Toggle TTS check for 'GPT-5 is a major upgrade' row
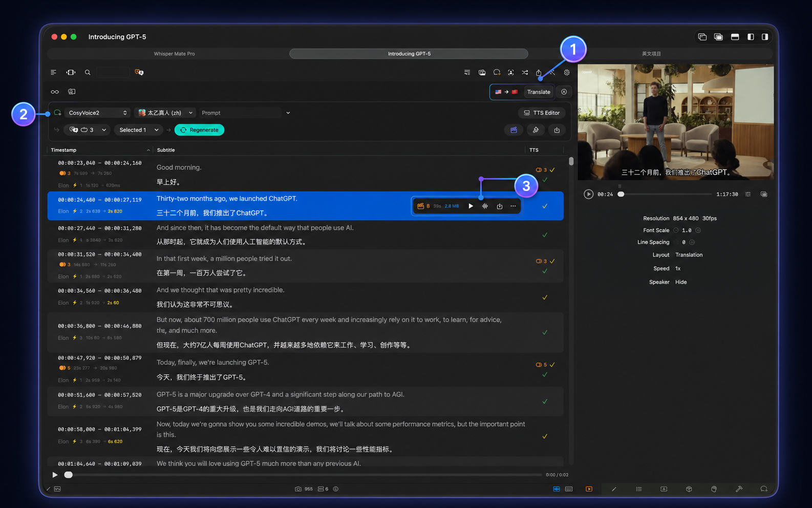The height and width of the screenshot is (508, 812). point(545,401)
